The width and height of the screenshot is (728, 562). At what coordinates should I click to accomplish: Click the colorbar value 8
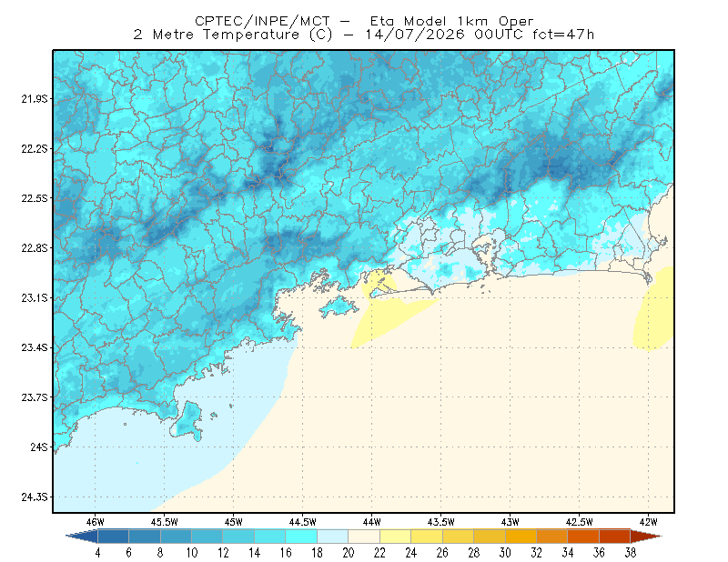click(x=160, y=553)
